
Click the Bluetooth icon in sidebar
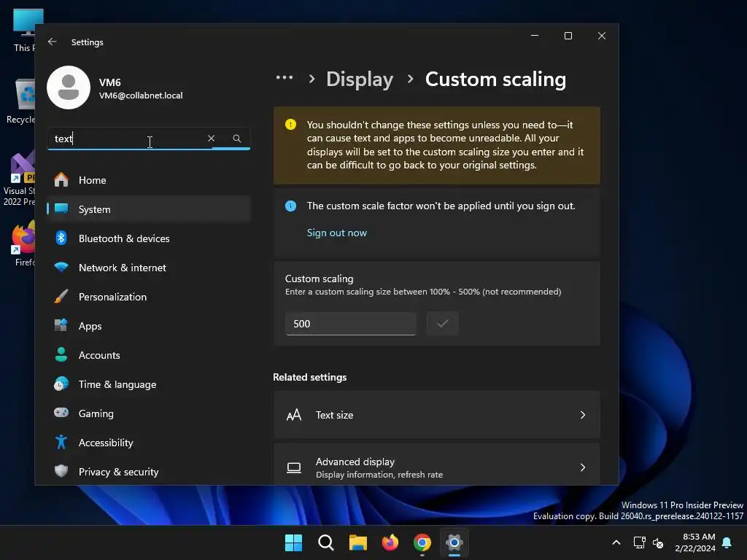(61, 238)
